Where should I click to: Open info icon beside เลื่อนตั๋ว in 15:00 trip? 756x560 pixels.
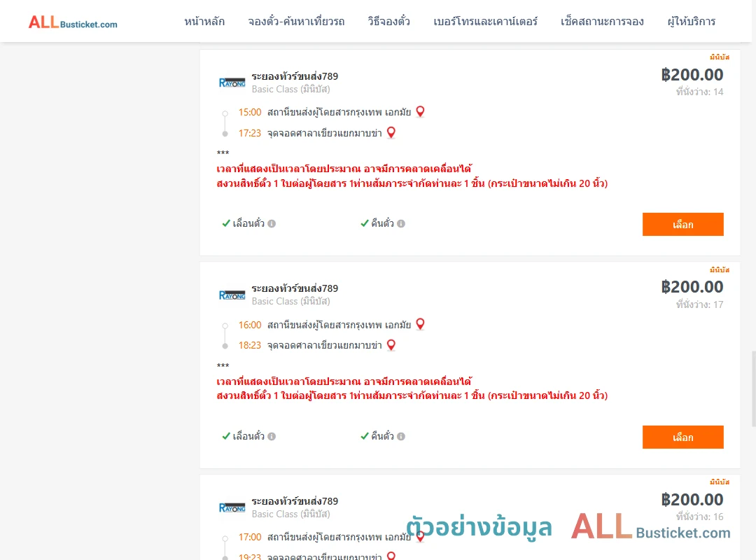(x=272, y=223)
